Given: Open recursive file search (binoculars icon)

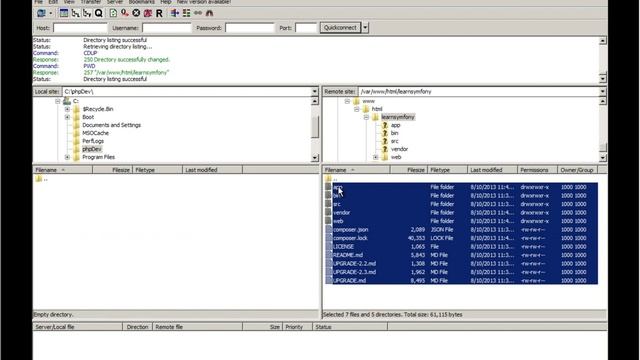Looking at the screenshot, I should (209, 13).
